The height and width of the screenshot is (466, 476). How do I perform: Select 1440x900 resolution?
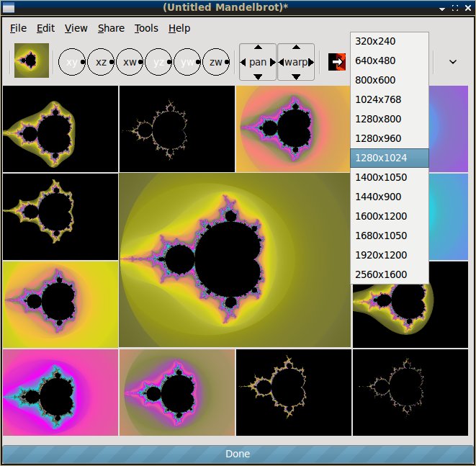point(390,197)
